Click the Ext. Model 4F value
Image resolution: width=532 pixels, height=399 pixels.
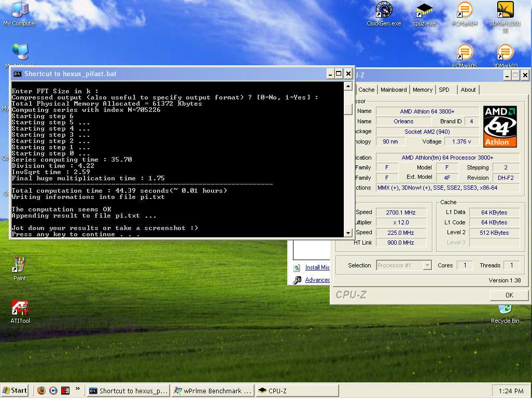tap(447, 178)
